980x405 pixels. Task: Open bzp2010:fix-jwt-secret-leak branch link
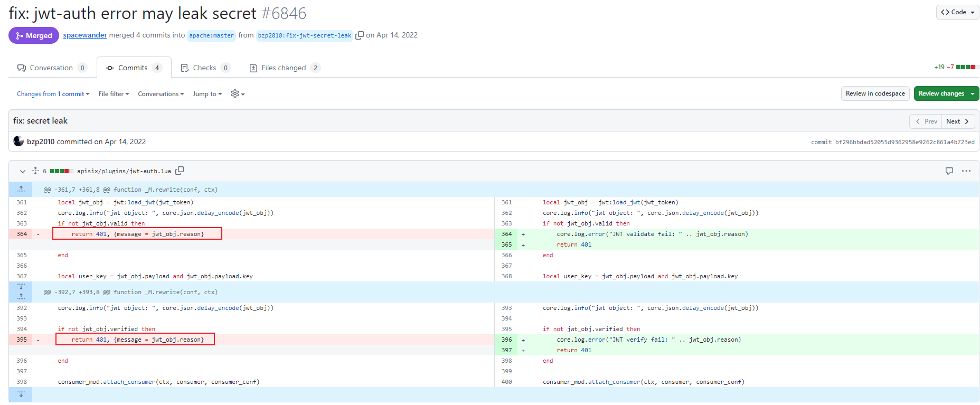(x=305, y=35)
